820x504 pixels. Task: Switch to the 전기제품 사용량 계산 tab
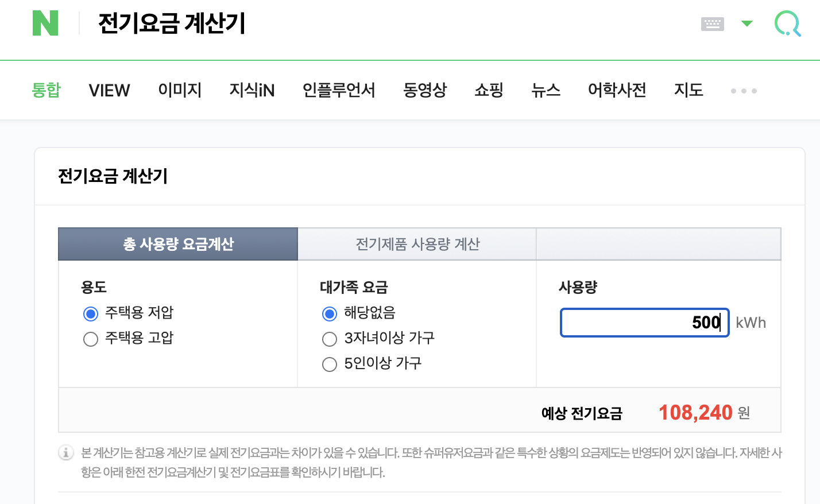click(x=416, y=243)
